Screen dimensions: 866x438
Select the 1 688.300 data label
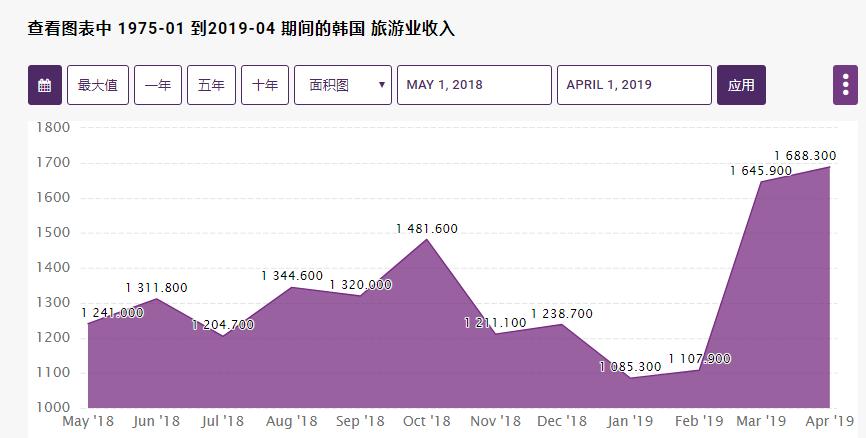(805, 156)
